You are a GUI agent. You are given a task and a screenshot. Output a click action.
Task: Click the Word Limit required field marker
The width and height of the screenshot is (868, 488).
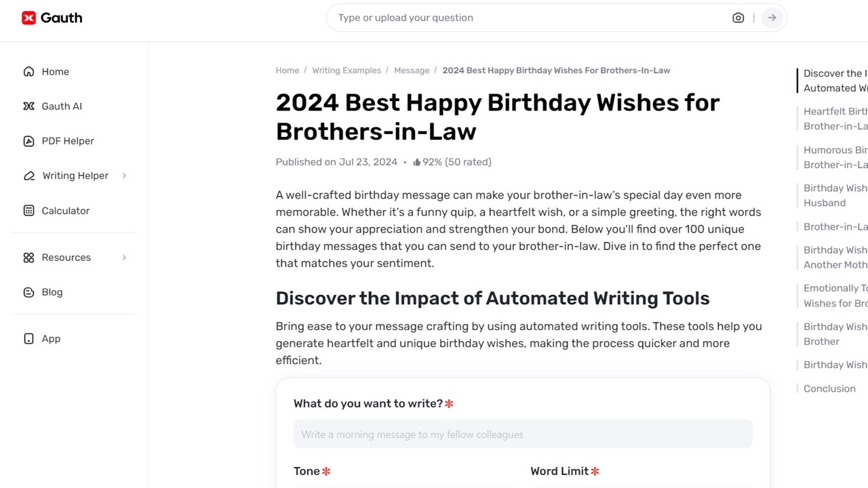click(595, 471)
